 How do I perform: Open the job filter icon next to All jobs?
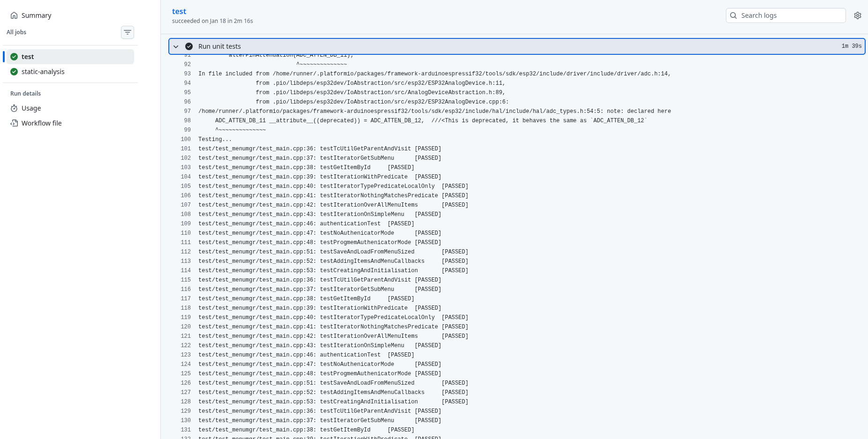tap(127, 32)
